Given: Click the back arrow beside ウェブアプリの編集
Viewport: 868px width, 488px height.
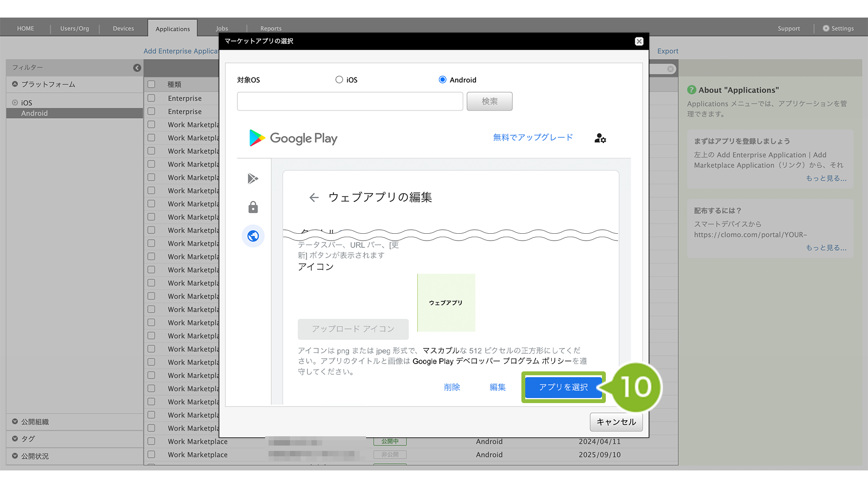Looking at the screenshot, I should point(314,198).
